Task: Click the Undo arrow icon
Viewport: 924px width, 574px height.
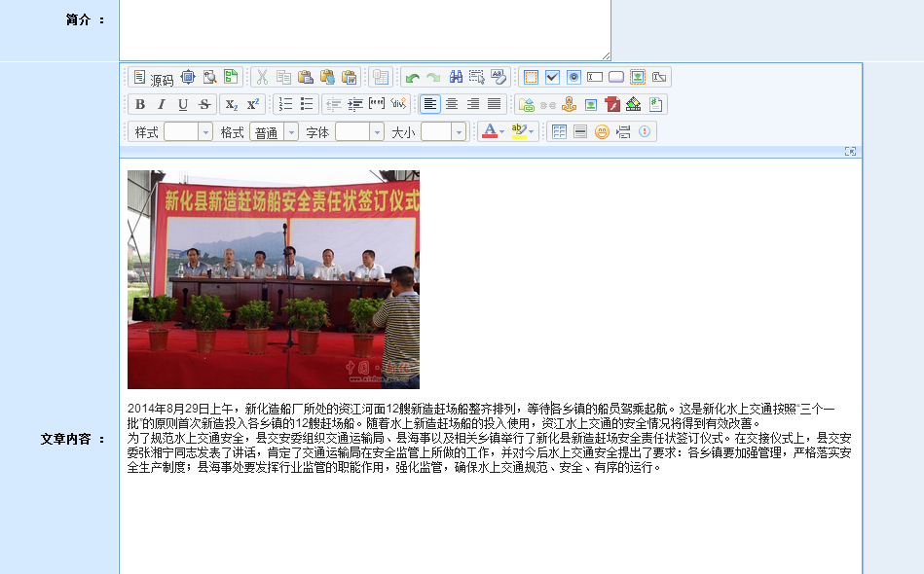Action: [x=412, y=78]
